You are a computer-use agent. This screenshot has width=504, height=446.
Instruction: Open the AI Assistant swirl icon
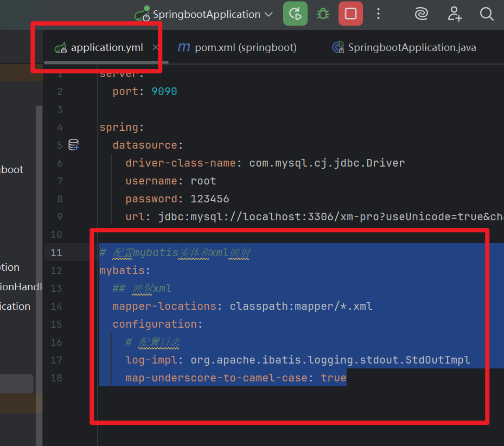click(421, 14)
